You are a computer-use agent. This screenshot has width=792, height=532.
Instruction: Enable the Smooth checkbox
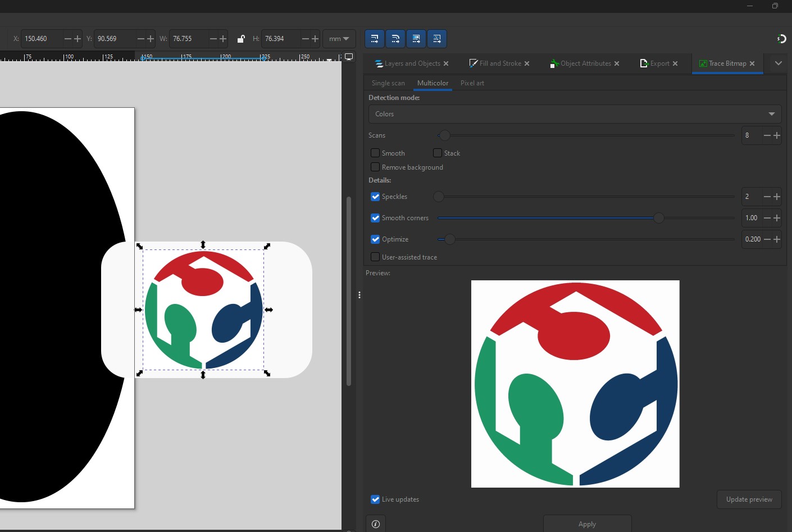click(375, 153)
